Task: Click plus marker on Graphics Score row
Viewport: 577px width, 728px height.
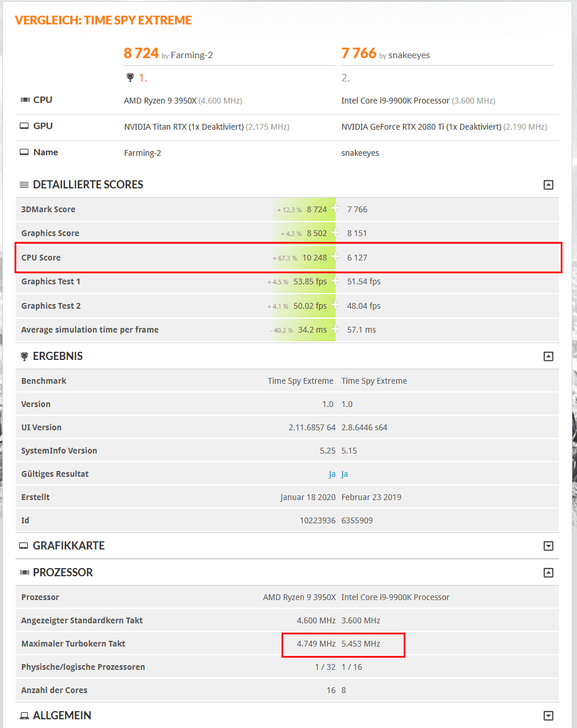Action: [335, 232]
